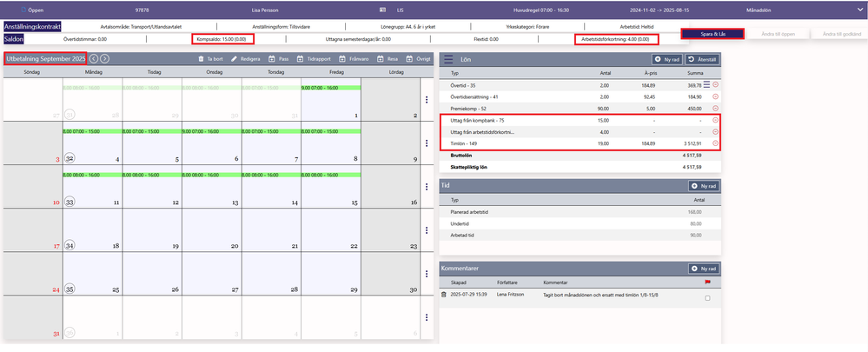The height and width of the screenshot is (352, 868).
Task: Click the comment text about timlön 1/8-15/8
Action: tap(601, 295)
